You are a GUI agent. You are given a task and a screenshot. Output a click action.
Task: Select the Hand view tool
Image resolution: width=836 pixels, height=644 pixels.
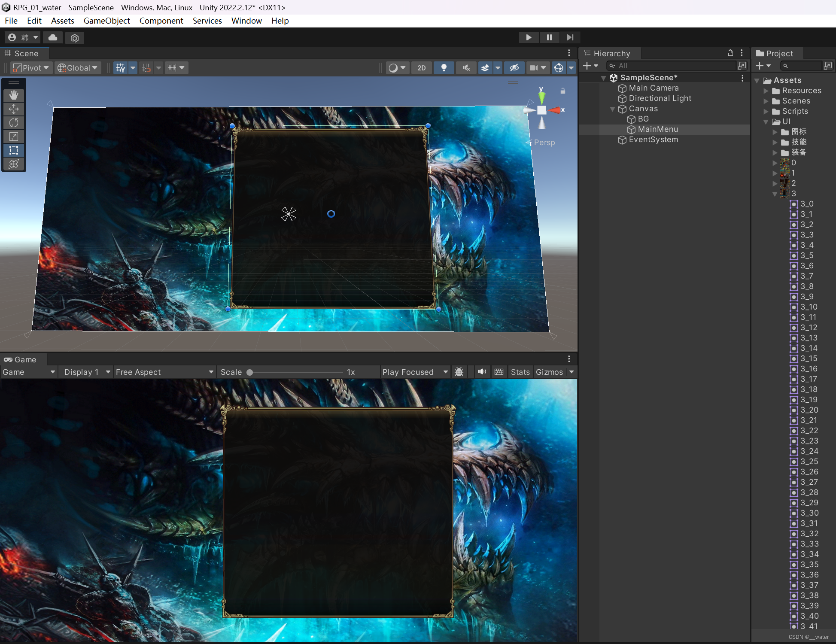(x=14, y=95)
